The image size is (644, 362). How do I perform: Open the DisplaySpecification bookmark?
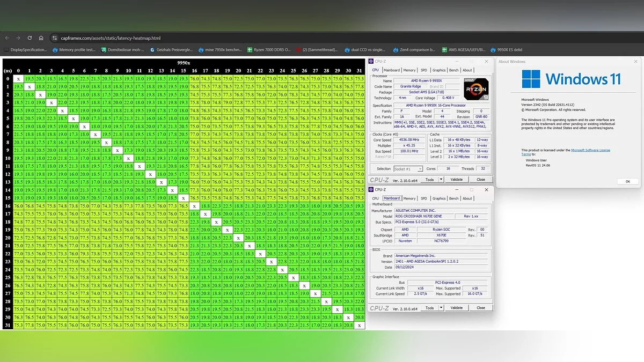click(26, 50)
